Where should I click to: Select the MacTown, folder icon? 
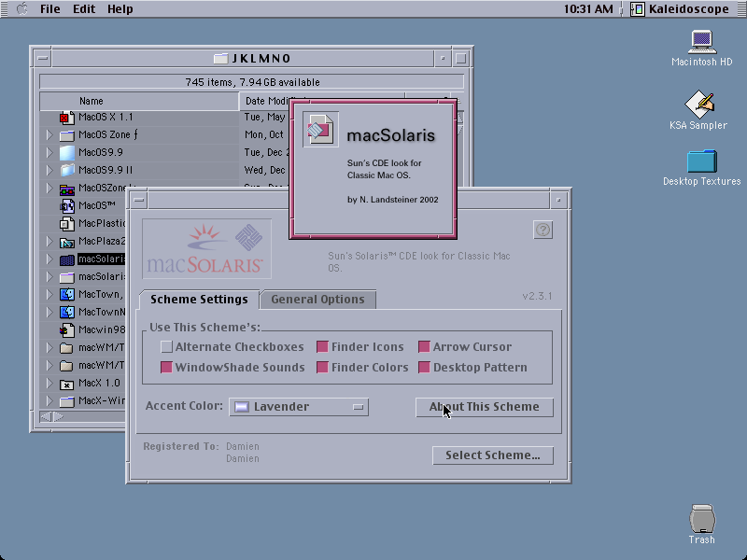[x=67, y=294]
